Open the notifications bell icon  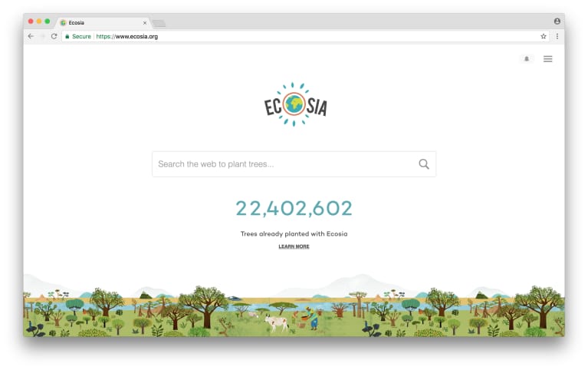coord(527,59)
